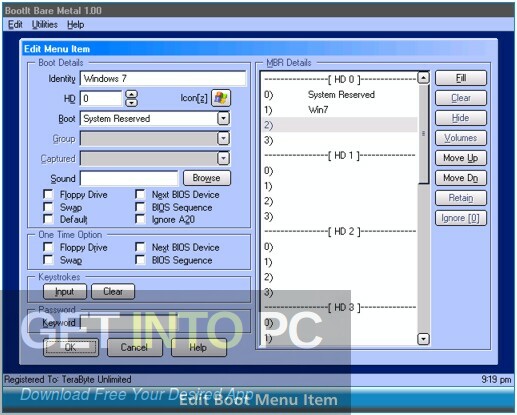Toggle Swap checkbox in Boot Details

tap(48, 207)
